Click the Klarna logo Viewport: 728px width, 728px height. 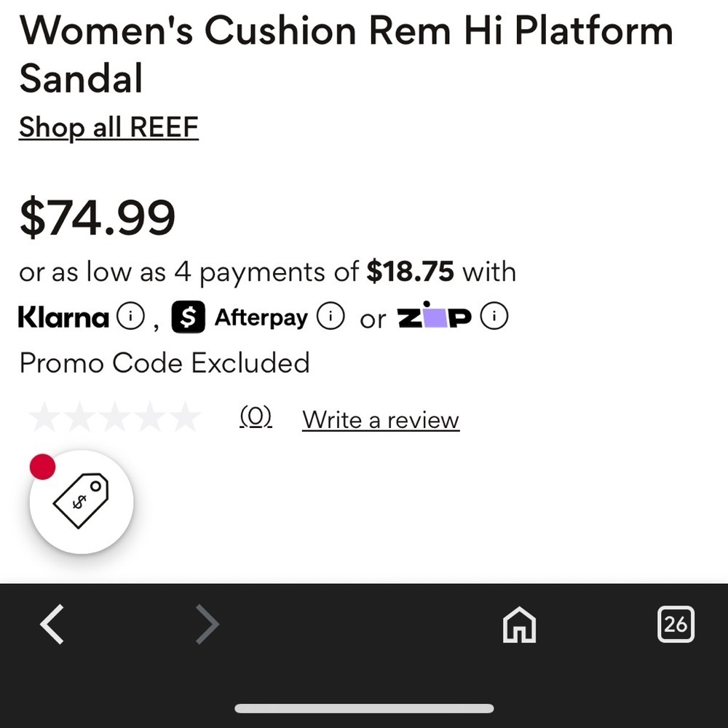click(63, 317)
